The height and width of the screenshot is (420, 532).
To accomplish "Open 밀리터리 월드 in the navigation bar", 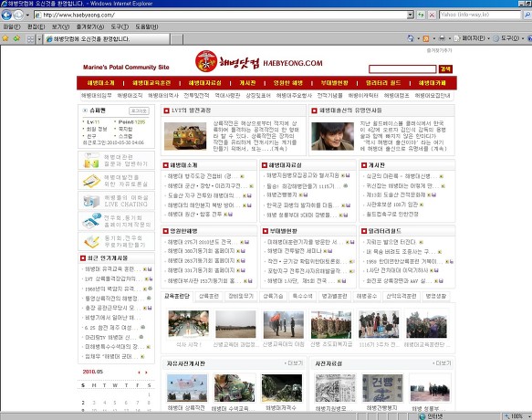I will click(x=383, y=83).
